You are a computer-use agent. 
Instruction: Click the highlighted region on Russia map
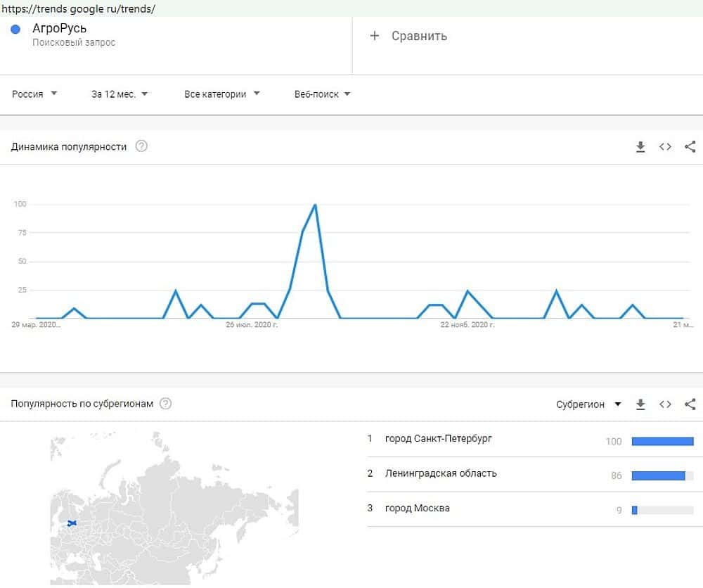click(x=70, y=523)
